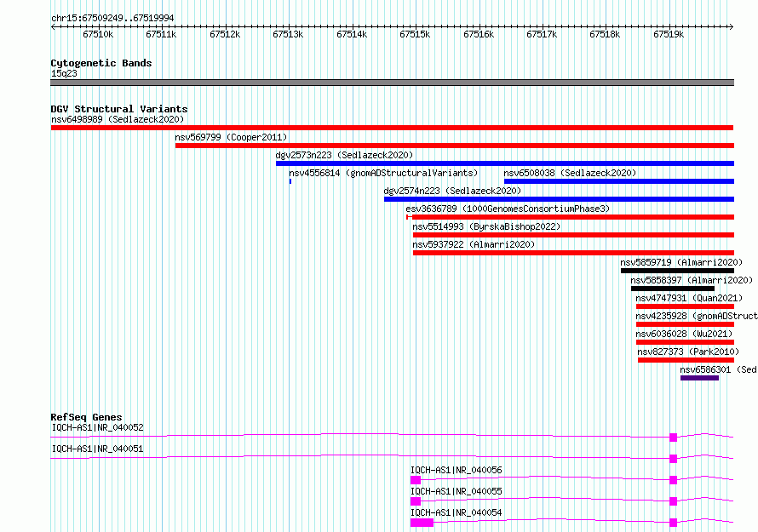Open dgv2573n223 (Sedlazeck2020) label
The width and height of the screenshot is (758, 532).
[344, 155]
